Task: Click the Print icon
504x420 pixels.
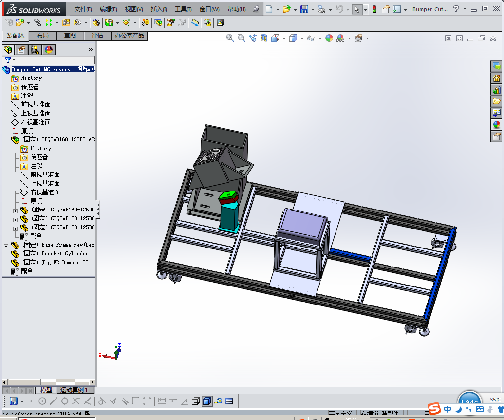Action: [x=321, y=9]
